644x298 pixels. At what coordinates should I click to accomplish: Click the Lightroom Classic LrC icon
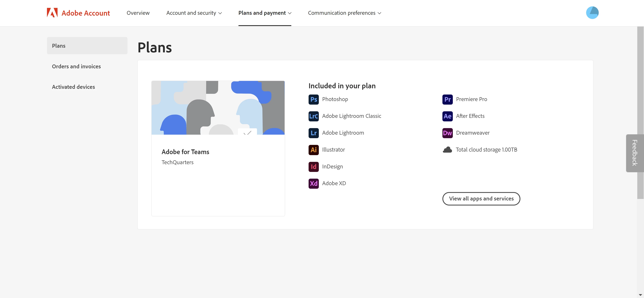313,116
